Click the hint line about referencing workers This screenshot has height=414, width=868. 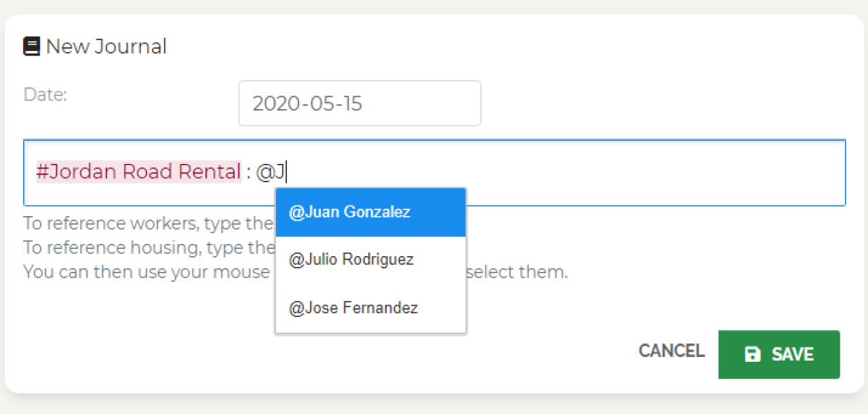[149, 224]
